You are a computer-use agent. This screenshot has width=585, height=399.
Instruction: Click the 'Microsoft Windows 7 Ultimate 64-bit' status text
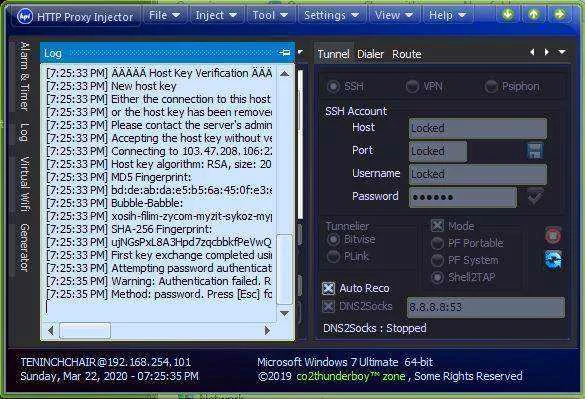(345, 362)
